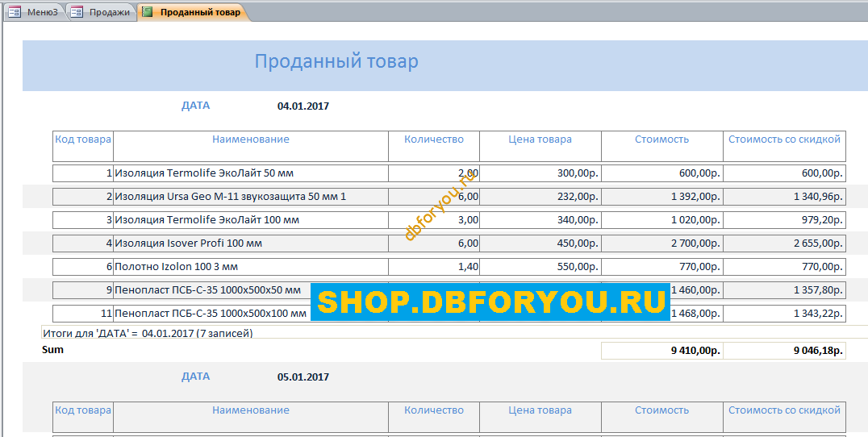Select Изоляция Termolife ЭкоЛайт 100 мм cell
This screenshot has width=868, height=437.
coord(251,219)
